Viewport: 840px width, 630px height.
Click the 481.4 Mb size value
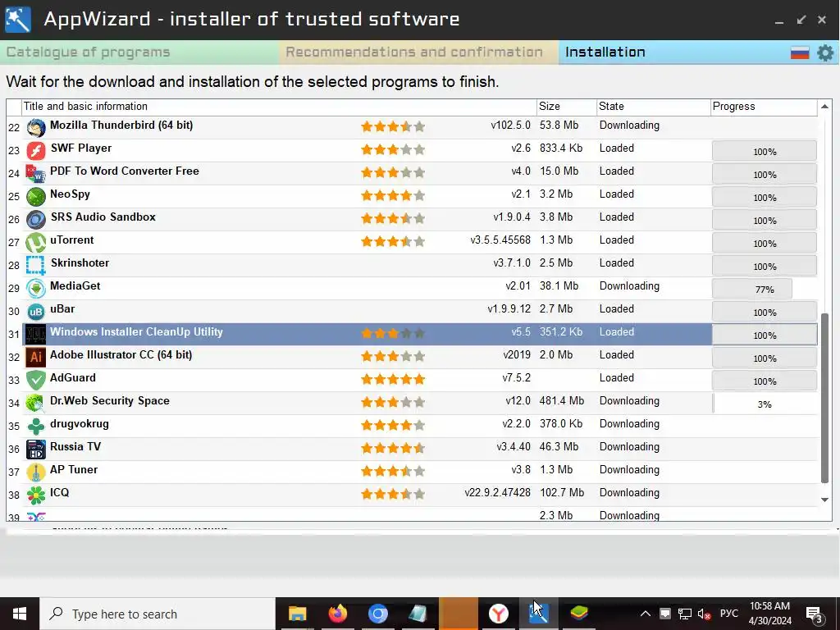pyautogui.click(x=562, y=400)
